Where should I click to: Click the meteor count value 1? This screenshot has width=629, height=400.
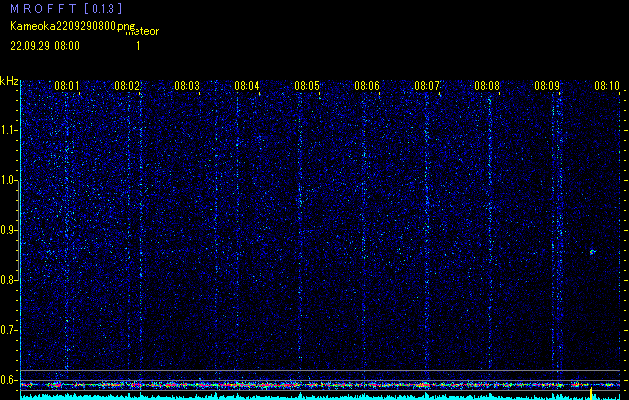pos(138,46)
